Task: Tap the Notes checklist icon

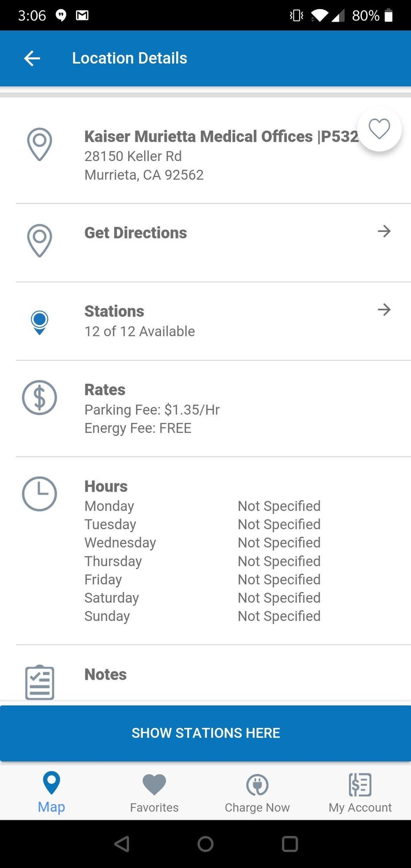Action: [x=39, y=682]
